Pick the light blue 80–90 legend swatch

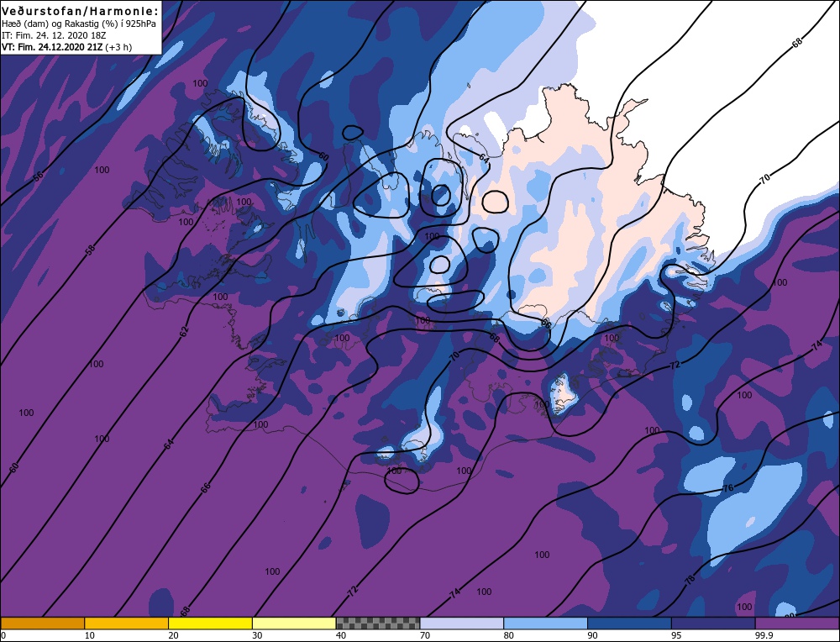545,623
